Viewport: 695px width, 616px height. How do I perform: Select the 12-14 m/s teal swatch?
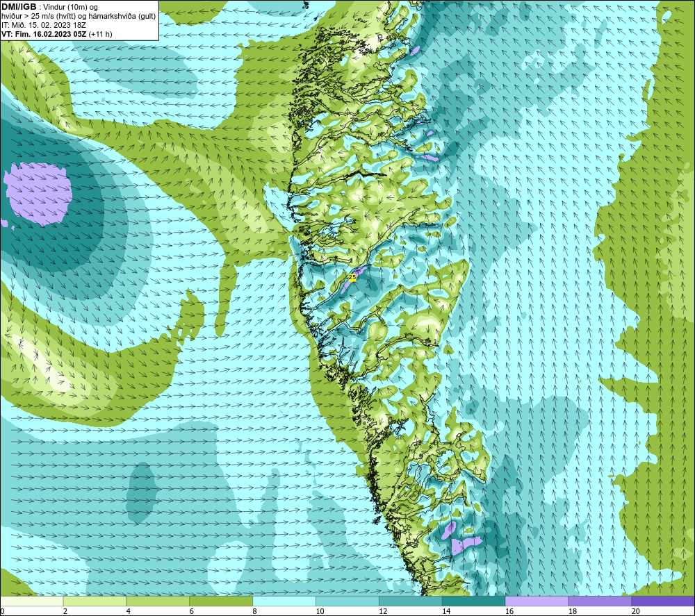coord(411,601)
